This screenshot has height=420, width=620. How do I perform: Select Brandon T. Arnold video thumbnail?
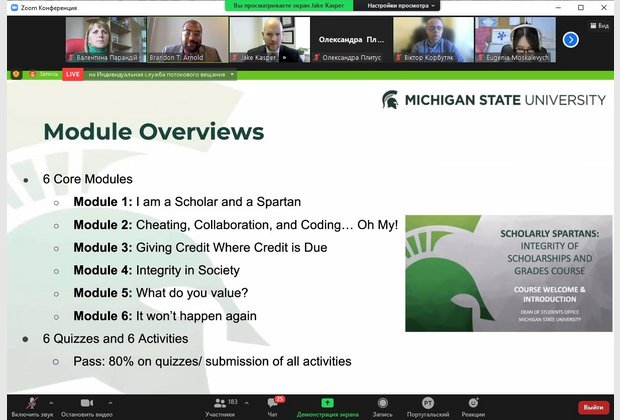point(188,40)
